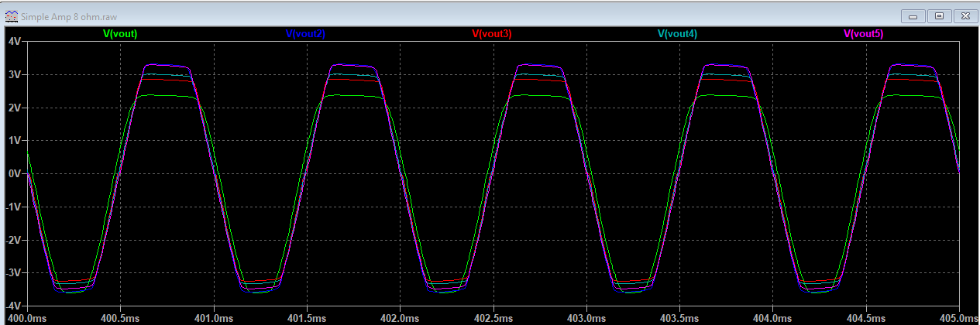Image resolution: width=980 pixels, height=325 pixels.
Task: Maximize the Simple Amp 8 ohm.raw window
Action: [x=939, y=15]
